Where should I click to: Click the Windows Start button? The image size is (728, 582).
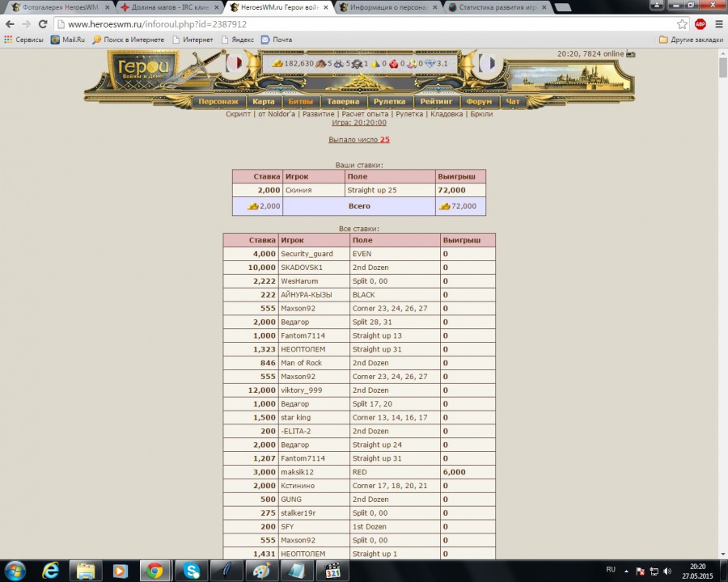tap(16, 571)
